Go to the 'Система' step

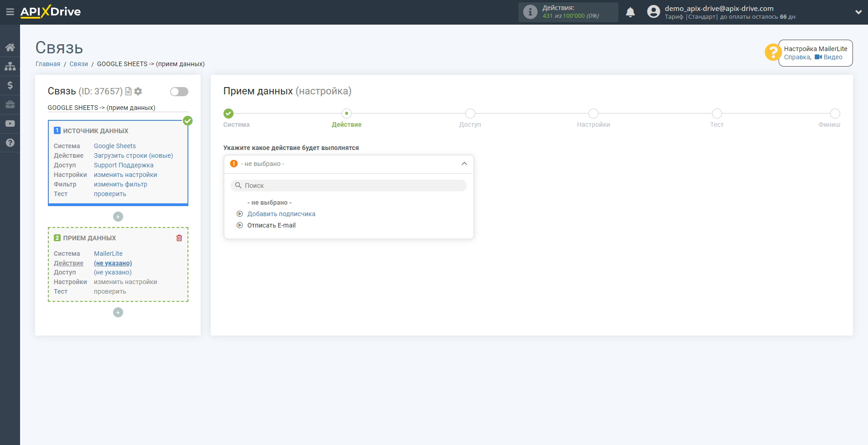[229, 114]
